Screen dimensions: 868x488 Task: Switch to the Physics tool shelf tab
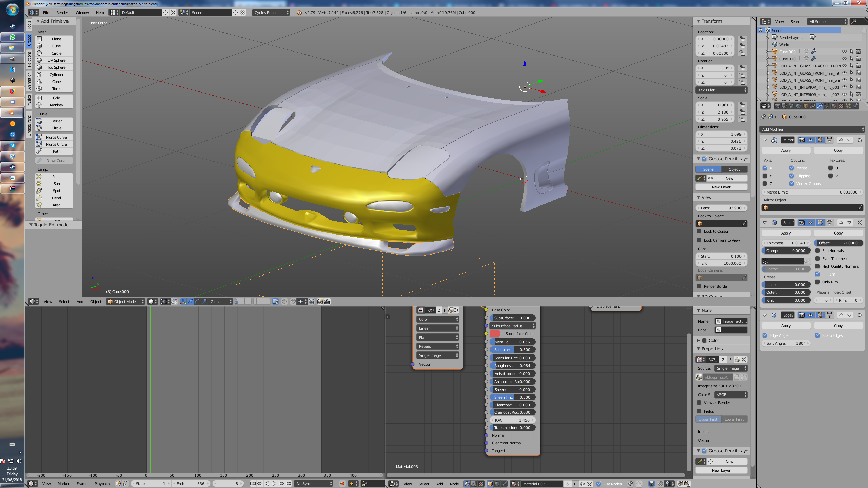pos(29,101)
